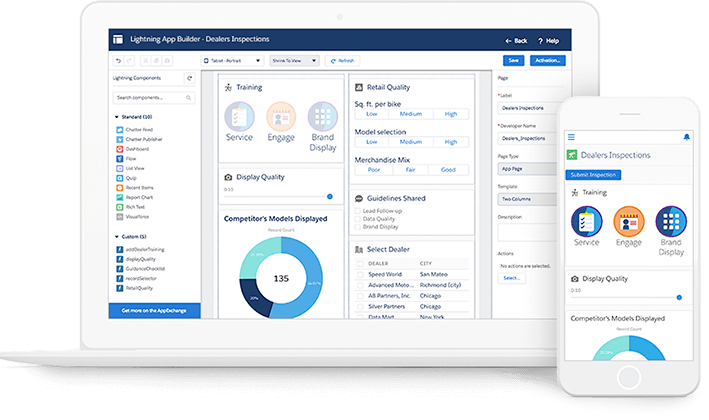Click the Visualforce component icon
Image resolution: width=709 pixels, height=420 pixels.
pos(120,217)
